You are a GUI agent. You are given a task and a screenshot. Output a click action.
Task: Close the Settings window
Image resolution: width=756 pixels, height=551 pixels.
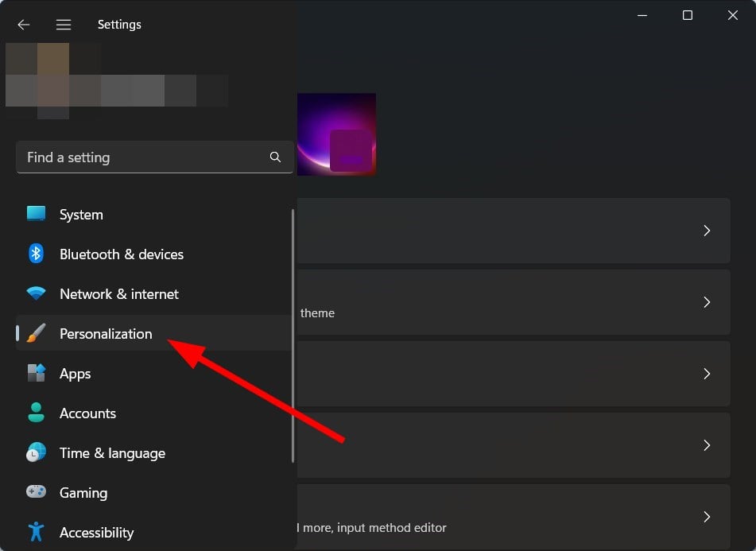[732, 15]
